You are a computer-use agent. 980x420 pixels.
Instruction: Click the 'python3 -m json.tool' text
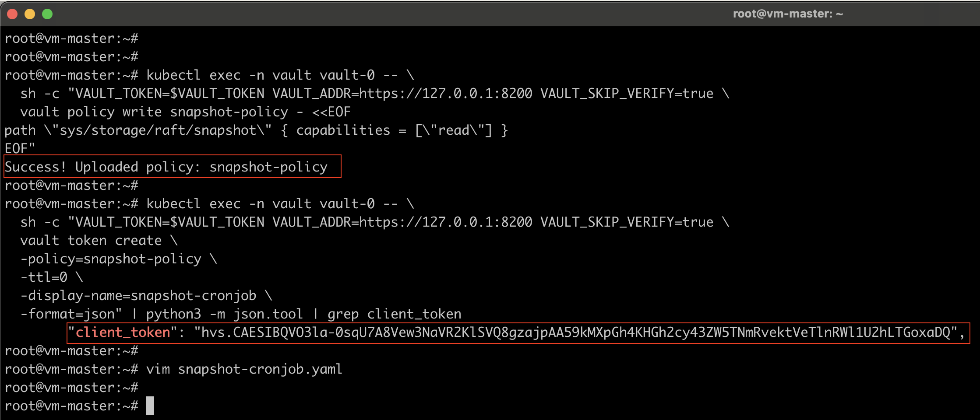pos(224,314)
